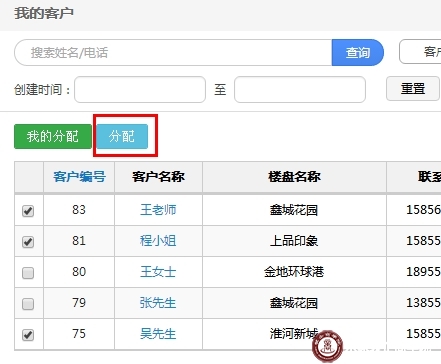
Task: Open 我的分配 green button
Action: coord(53,136)
